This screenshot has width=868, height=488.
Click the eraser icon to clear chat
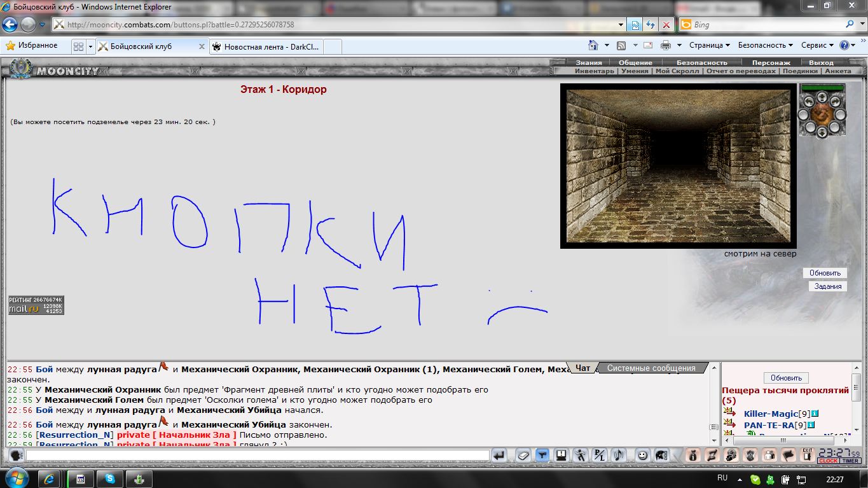pos(523,456)
